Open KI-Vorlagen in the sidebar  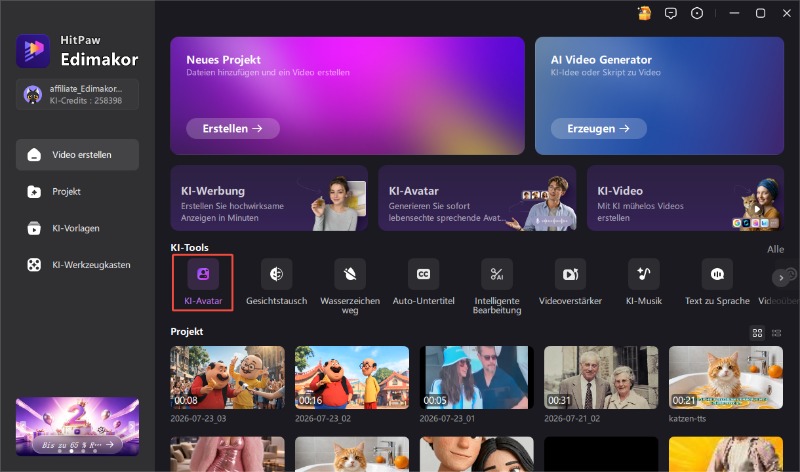[77, 228]
